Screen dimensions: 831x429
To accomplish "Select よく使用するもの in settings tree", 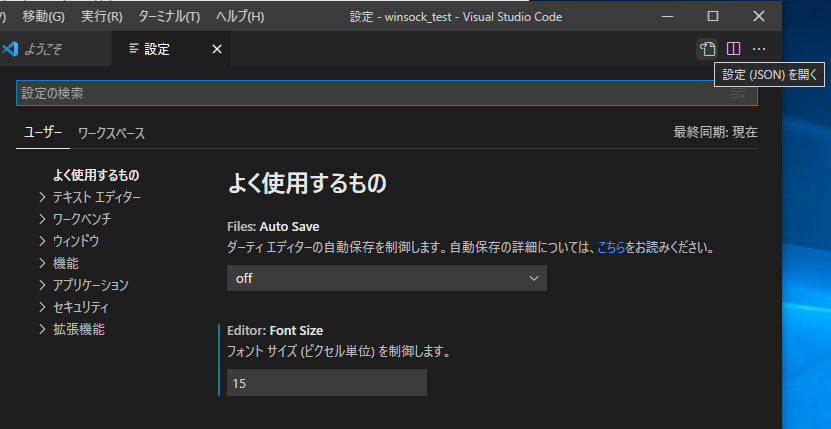I will click(96, 175).
